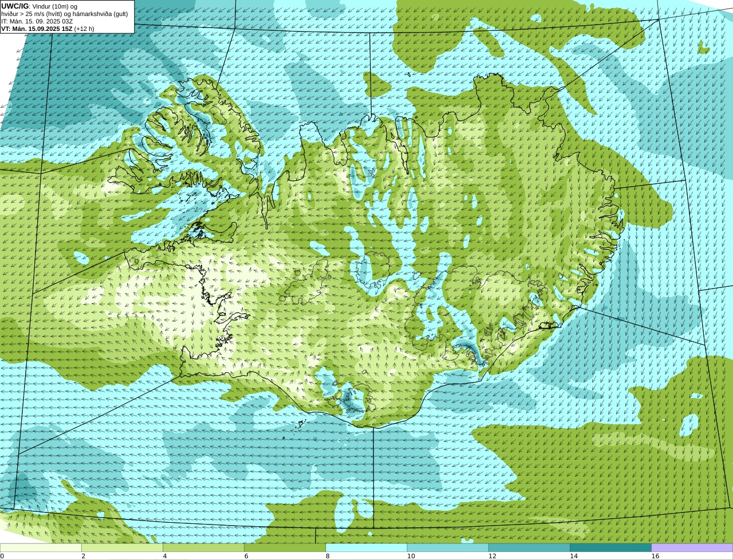This screenshot has height=560, width=733.
Task: Click the legend scale label "16"
Action: (x=656, y=556)
